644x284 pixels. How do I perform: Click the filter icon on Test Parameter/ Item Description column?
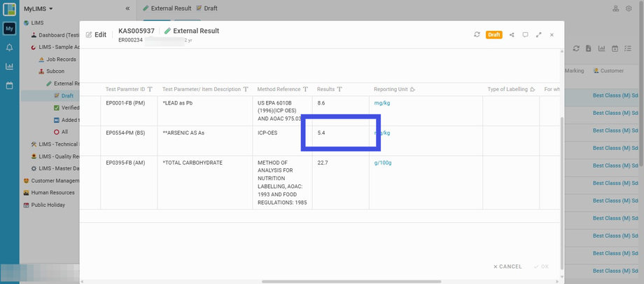point(246,89)
